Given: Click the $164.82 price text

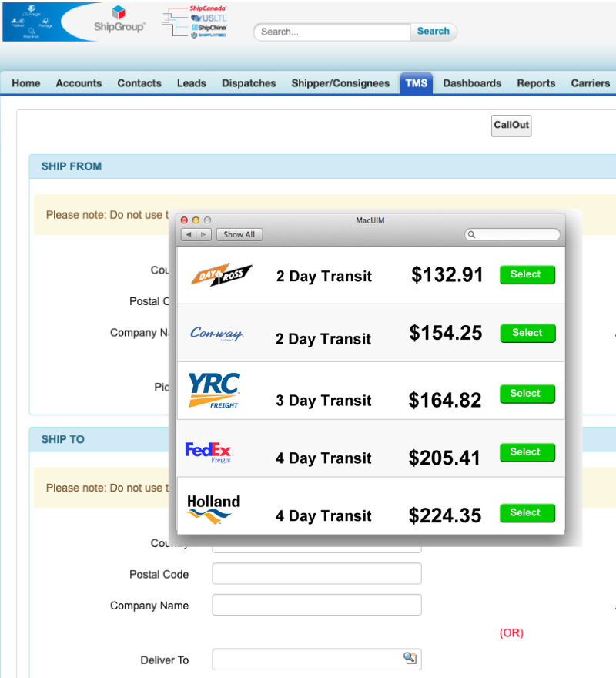Looking at the screenshot, I should (x=445, y=400).
